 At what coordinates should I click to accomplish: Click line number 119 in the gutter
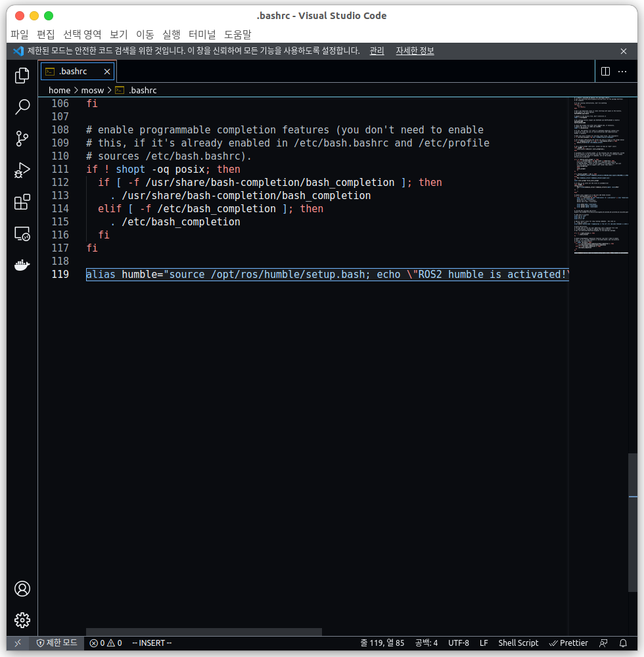coord(60,275)
